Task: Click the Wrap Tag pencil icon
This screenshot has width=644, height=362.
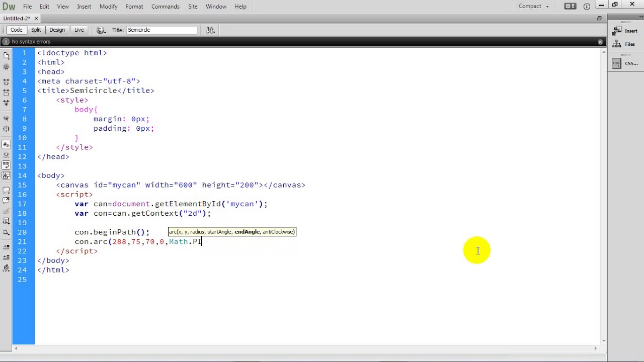Action: [x=6, y=211]
